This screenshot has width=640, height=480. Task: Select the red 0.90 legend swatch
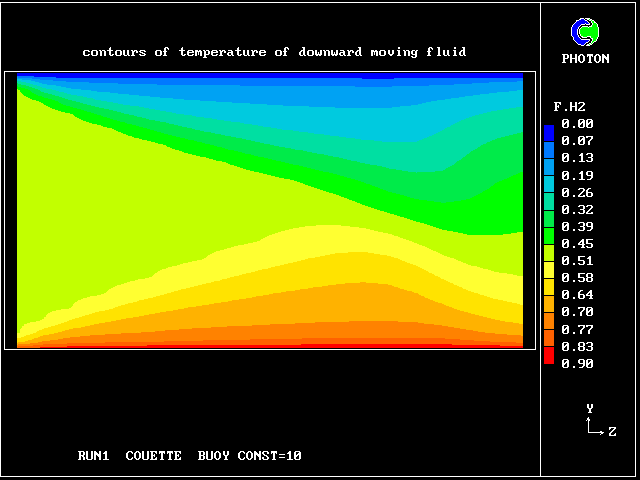[549, 357]
